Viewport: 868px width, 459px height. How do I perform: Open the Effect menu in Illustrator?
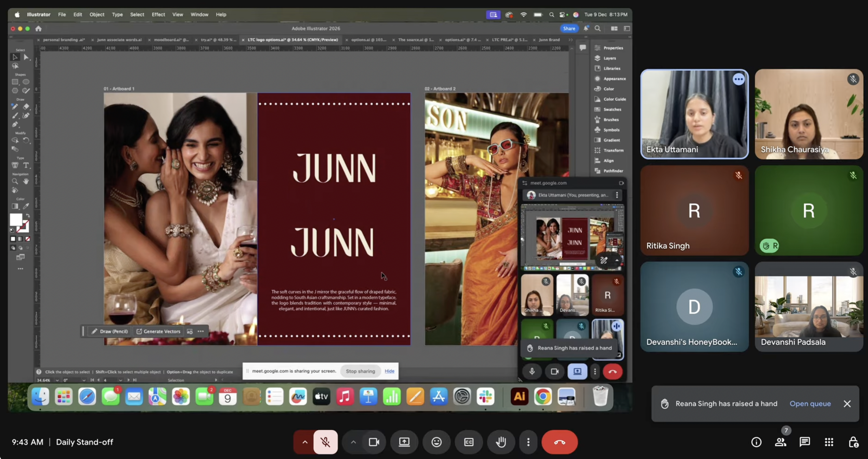pyautogui.click(x=158, y=14)
